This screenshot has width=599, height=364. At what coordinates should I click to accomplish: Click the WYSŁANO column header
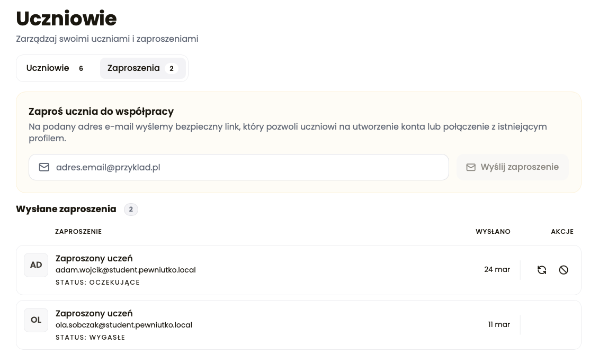tap(493, 232)
